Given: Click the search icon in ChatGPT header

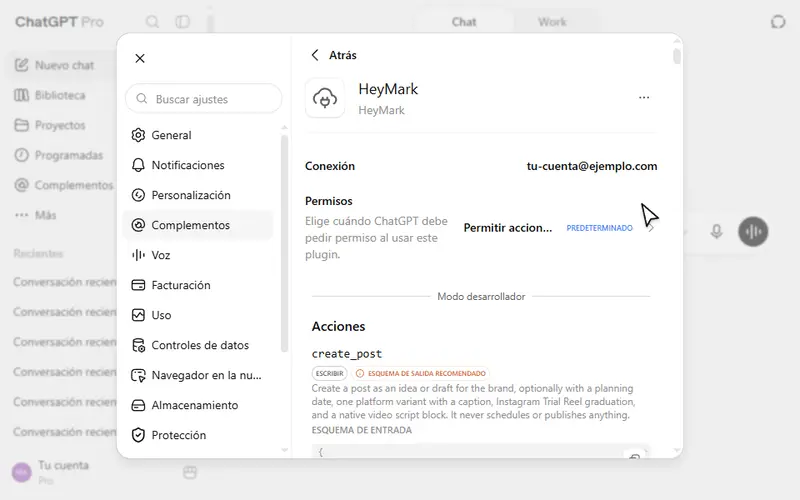Looking at the screenshot, I should point(152,22).
